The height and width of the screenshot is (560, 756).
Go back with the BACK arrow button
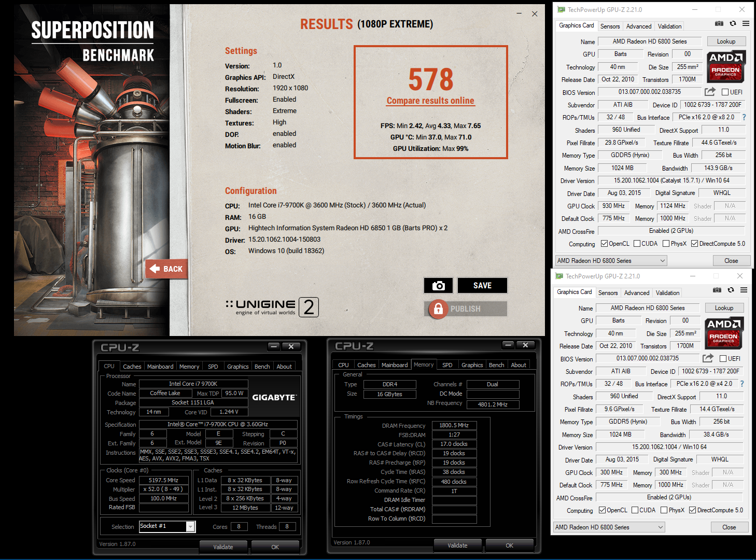(x=166, y=269)
